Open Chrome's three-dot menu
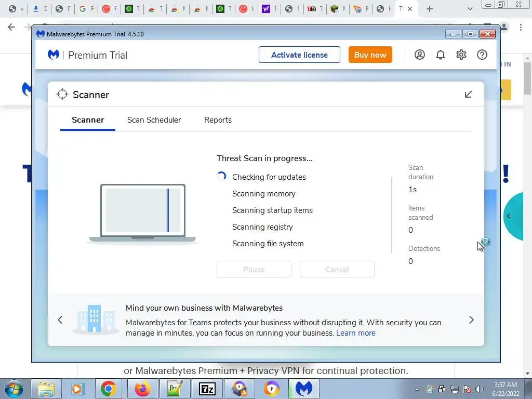The width and height of the screenshot is (532, 399). tap(521, 27)
